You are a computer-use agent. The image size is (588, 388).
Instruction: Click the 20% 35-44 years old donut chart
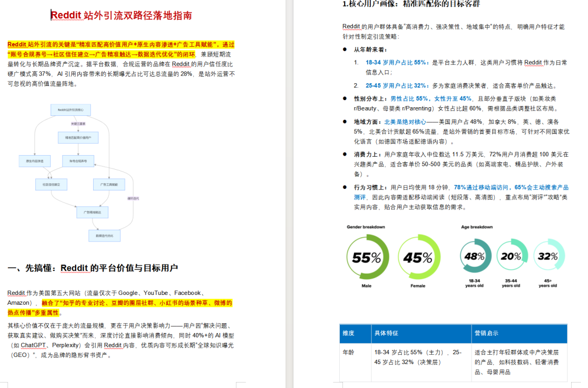pyautogui.click(x=512, y=255)
